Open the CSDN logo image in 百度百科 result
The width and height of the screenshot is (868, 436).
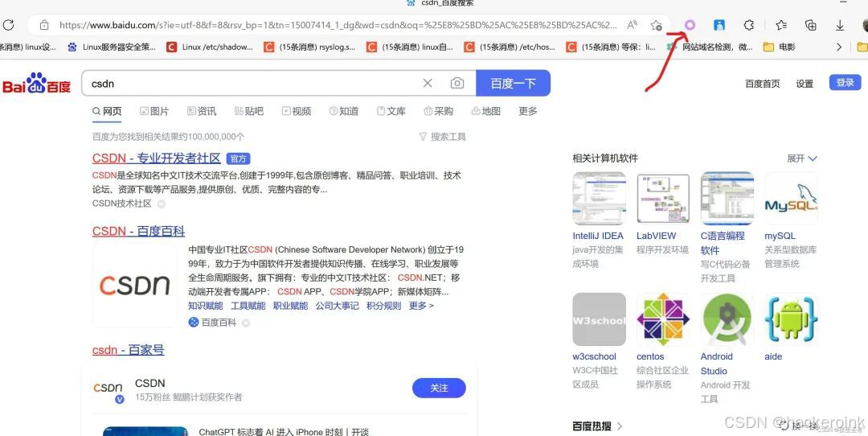tap(134, 286)
